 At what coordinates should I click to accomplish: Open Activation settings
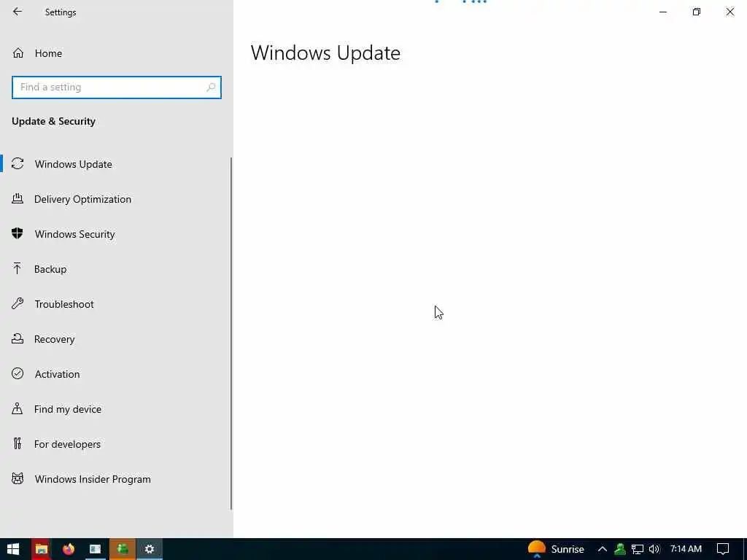[x=116, y=374]
